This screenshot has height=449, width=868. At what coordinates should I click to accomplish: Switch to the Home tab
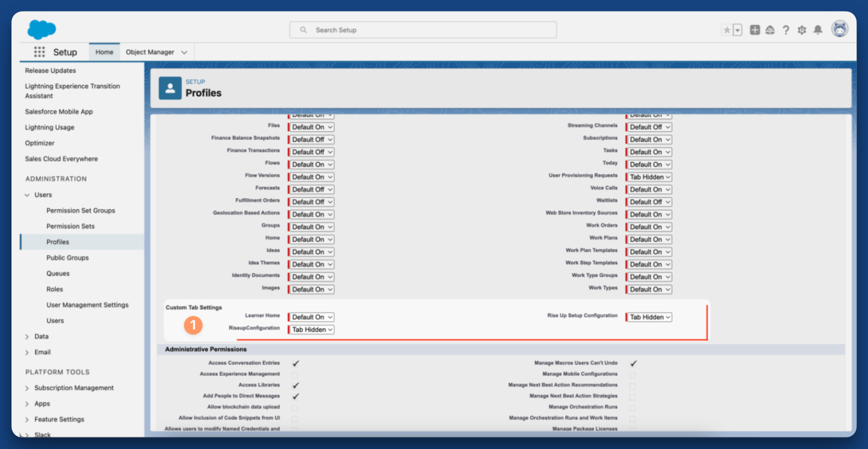coord(104,52)
